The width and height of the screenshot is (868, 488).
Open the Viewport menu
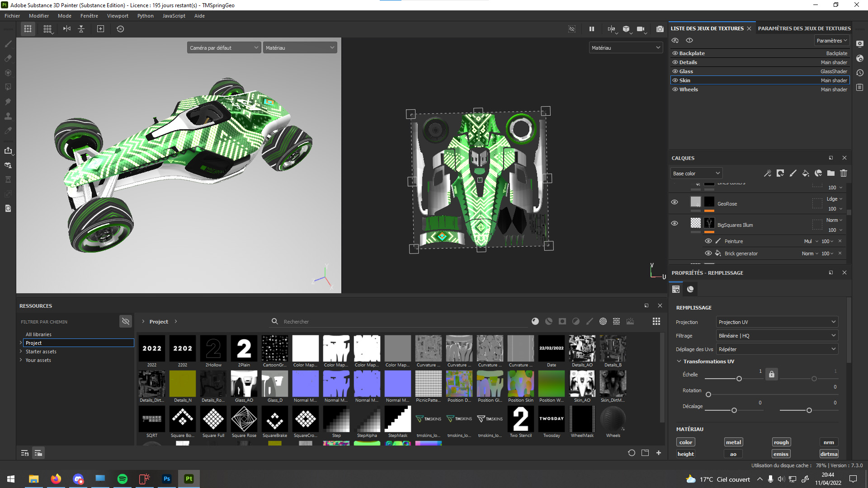[x=118, y=16]
